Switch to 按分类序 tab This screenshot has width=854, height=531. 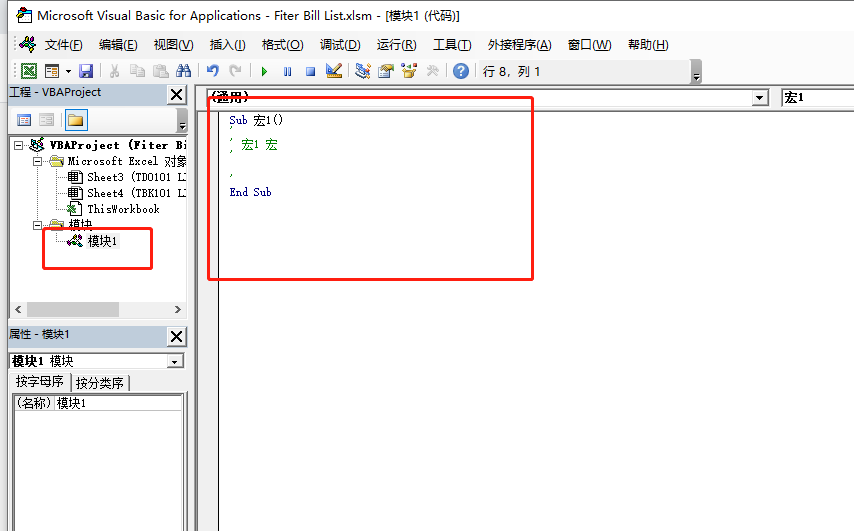(x=100, y=383)
